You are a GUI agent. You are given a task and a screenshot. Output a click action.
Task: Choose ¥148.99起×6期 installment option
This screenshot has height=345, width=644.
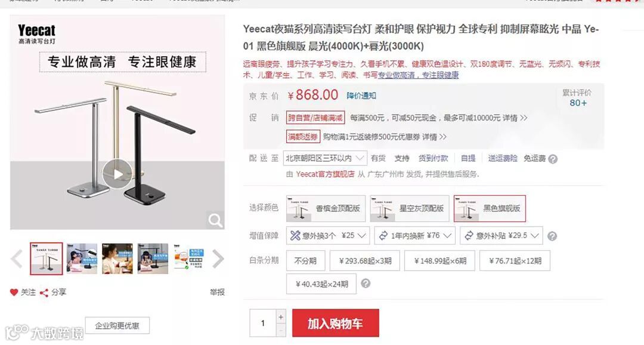pos(439,261)
